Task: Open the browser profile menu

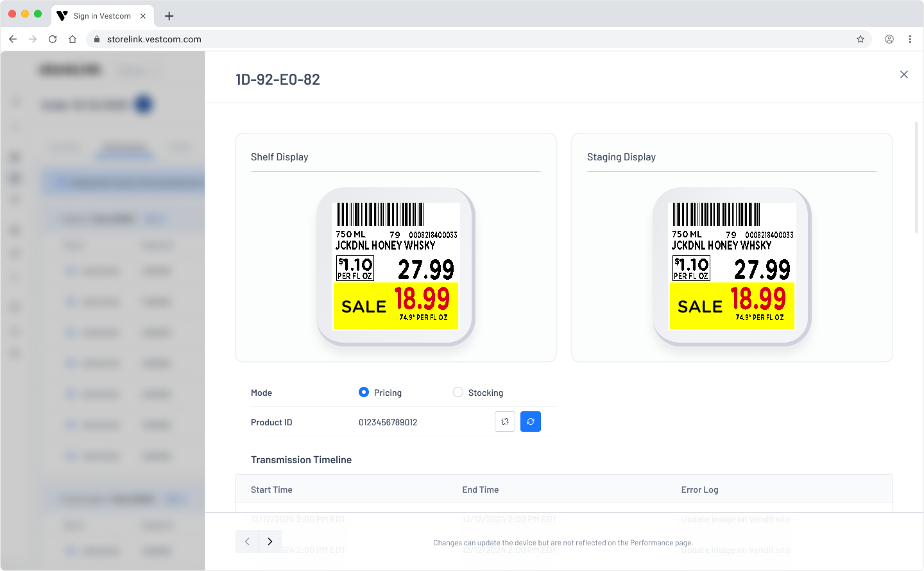Action: [889, 39]
